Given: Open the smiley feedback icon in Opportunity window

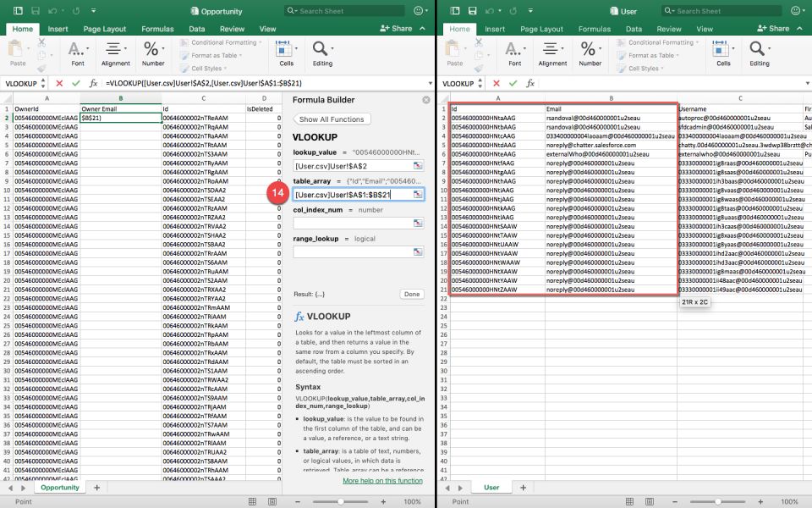Looking at the screenshot, I should tap(420, 11).
